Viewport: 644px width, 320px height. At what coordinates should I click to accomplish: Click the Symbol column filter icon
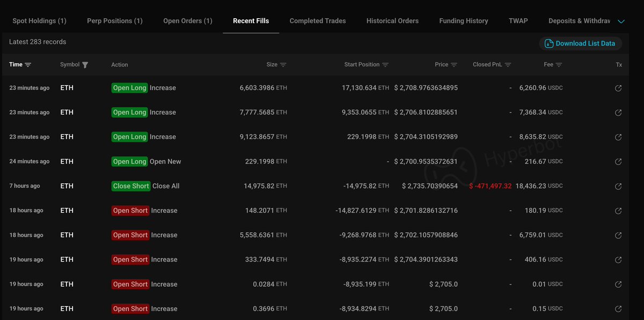point(85,65)
